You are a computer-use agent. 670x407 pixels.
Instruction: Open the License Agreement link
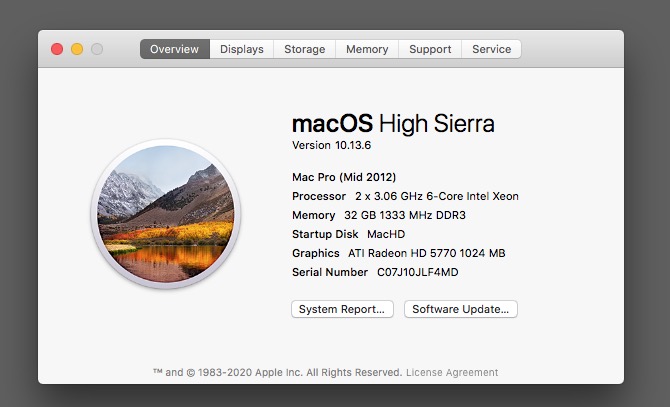(452, 372)
